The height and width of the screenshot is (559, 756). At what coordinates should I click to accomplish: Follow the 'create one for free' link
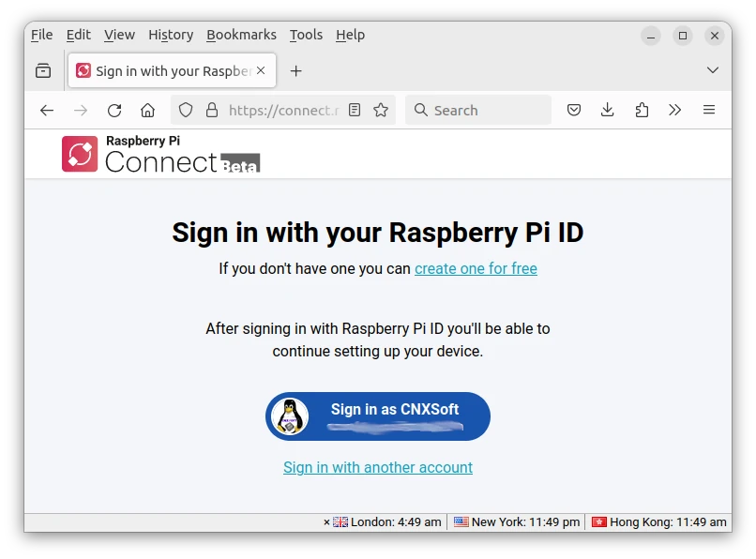[x=476, y=268]
